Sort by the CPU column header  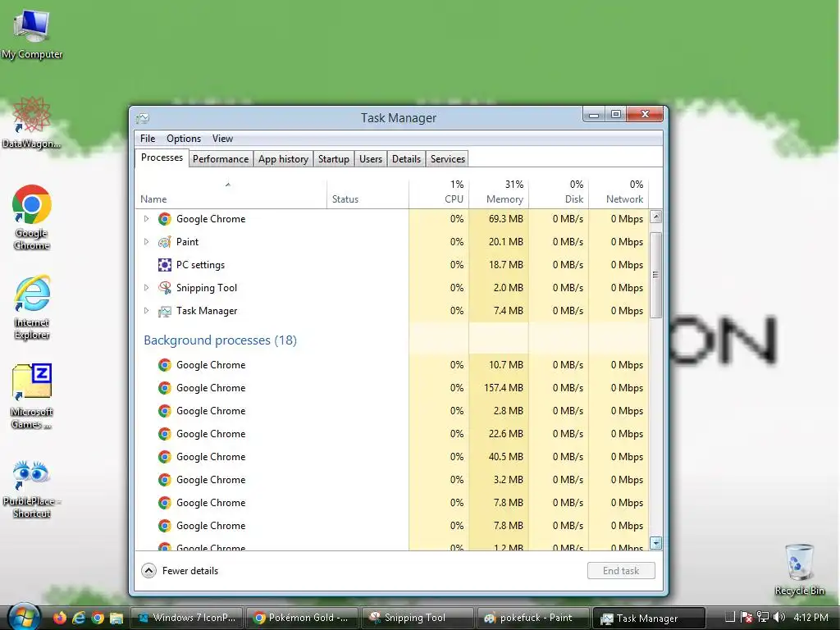pos(439,194)
